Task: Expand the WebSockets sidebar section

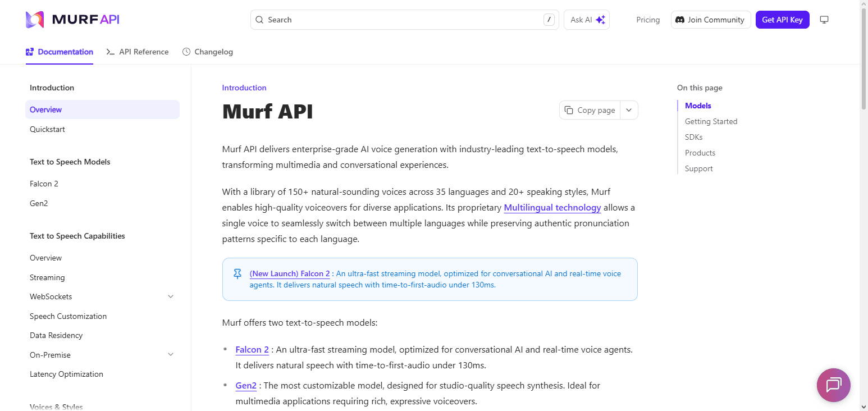Action: point(171,296)
